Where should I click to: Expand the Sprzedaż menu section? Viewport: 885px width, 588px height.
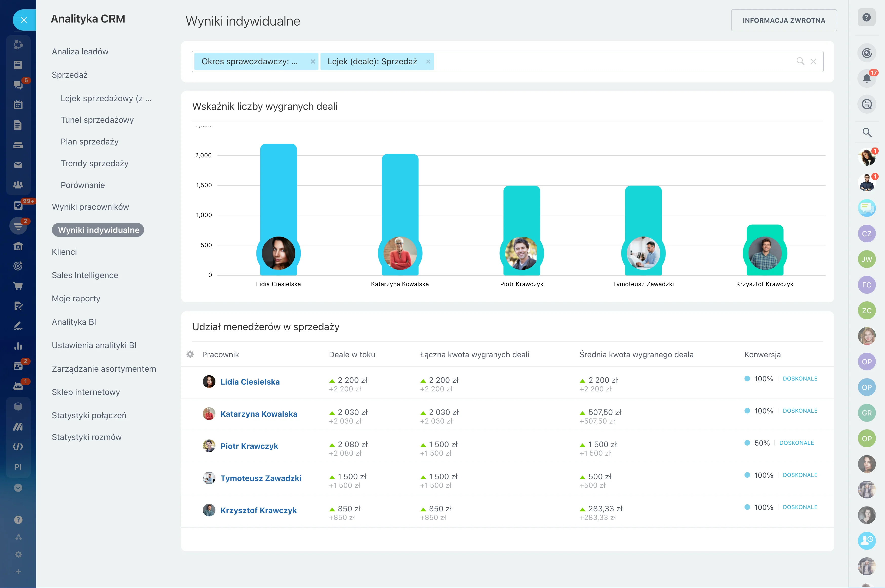70,75
